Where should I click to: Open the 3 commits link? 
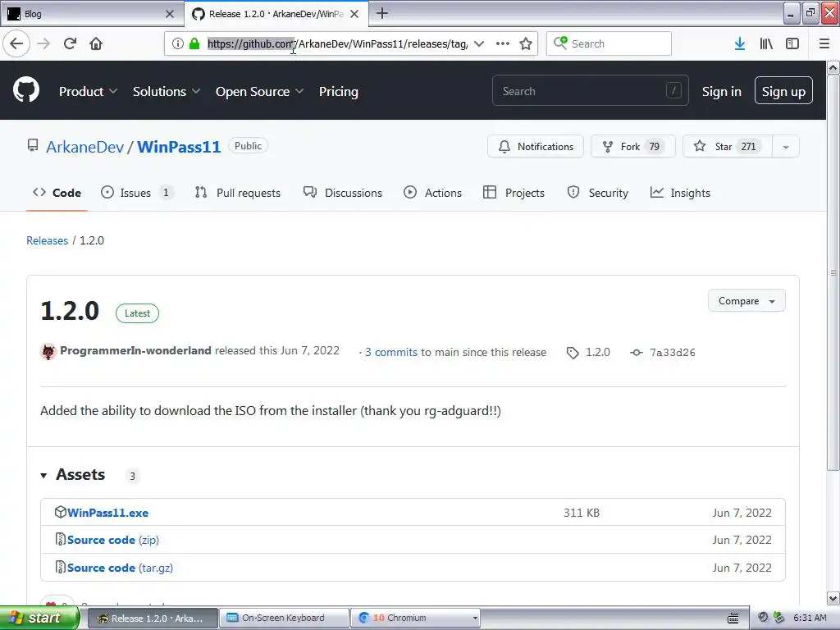coord(391,353)
